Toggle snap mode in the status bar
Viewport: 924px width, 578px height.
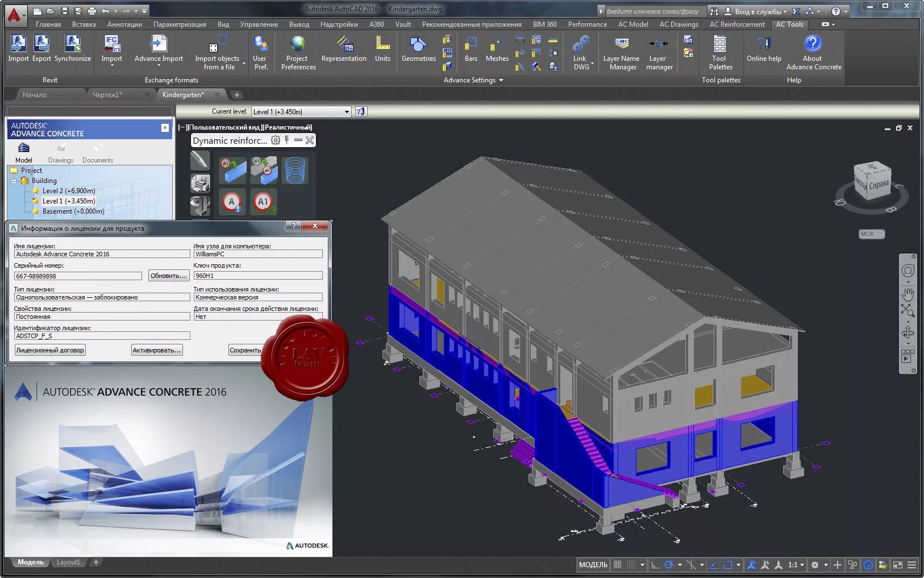(631, 565)
